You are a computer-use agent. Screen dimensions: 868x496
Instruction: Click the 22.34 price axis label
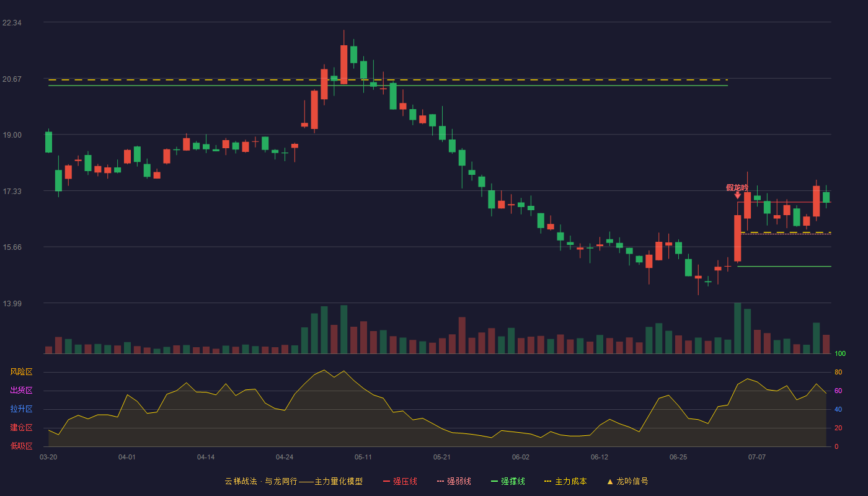[x=12, y=22]
